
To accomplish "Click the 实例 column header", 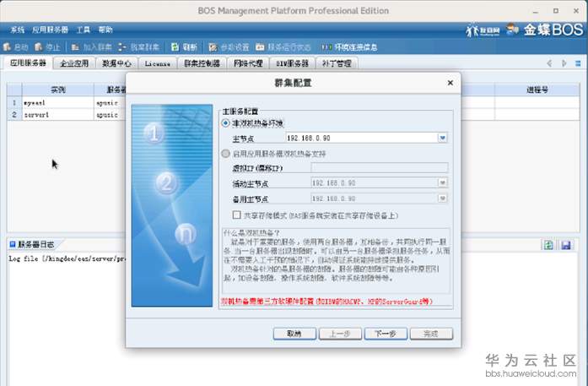I will [x=57, y=90].
